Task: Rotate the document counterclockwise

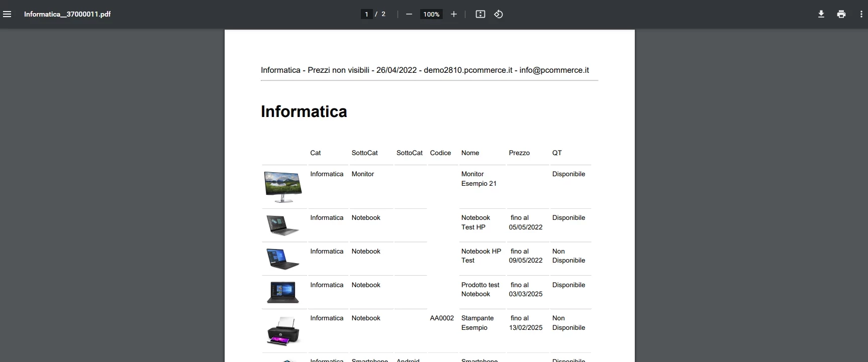Action: pyautogui.click(x=499, y=14)
